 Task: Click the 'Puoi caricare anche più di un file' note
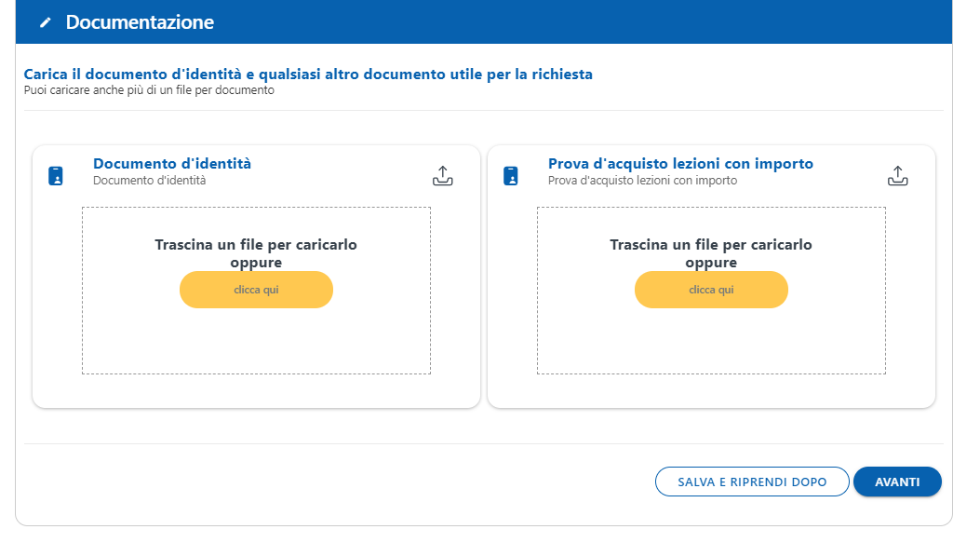click(149, 90)
